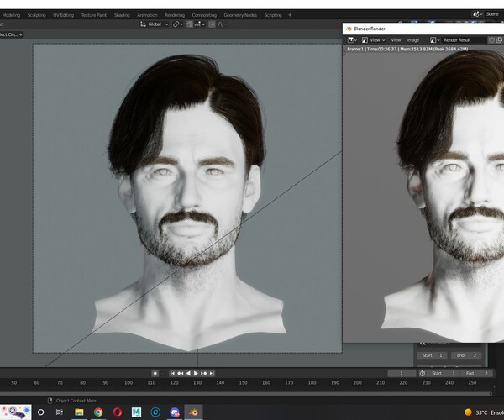
Task: Click frame 70 on timeline ruler
Action: pyautogui.click(x=60, y=383)
